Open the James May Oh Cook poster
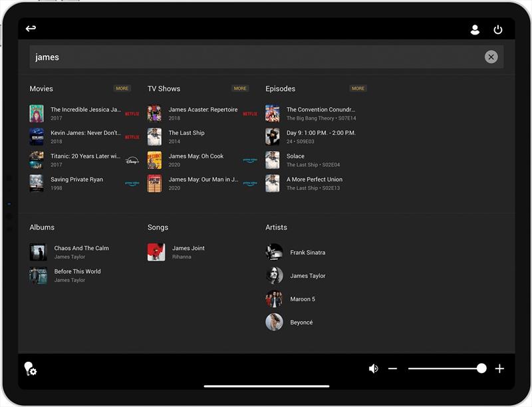 [x=154, y=160]
